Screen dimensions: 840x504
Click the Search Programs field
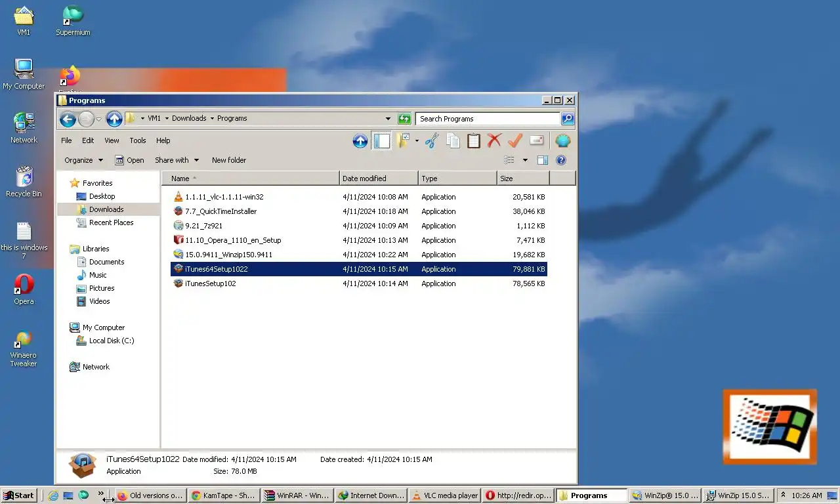[488, 119]
